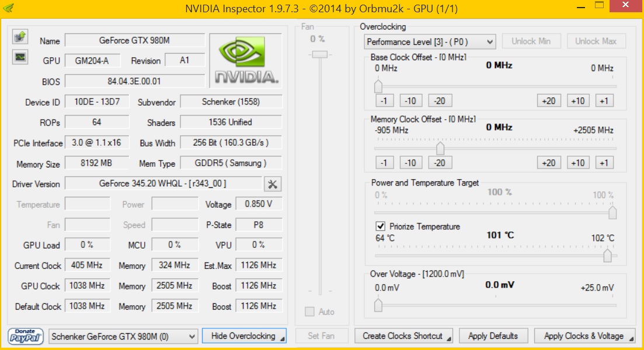The image size is (644, 350).
Task: Open the Performance Level dropdown
Action: (x=430, y=42)
